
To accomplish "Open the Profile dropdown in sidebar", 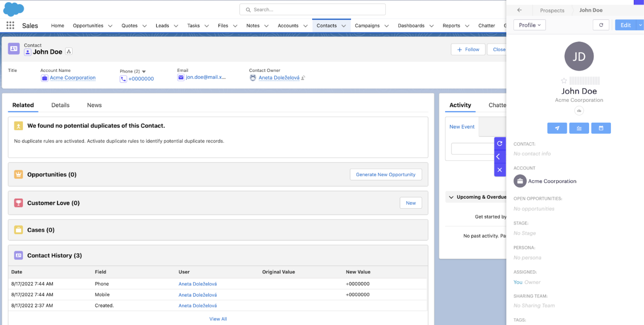I will pos(529,25).
